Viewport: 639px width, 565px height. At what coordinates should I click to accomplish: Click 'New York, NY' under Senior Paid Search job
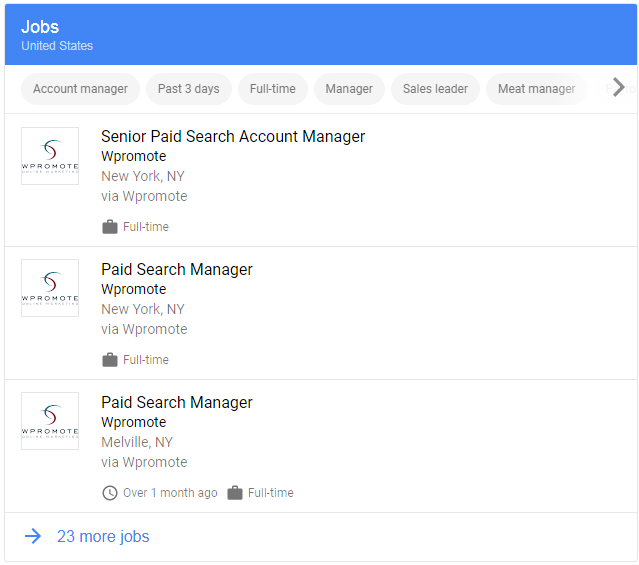(x=143, y=176)
